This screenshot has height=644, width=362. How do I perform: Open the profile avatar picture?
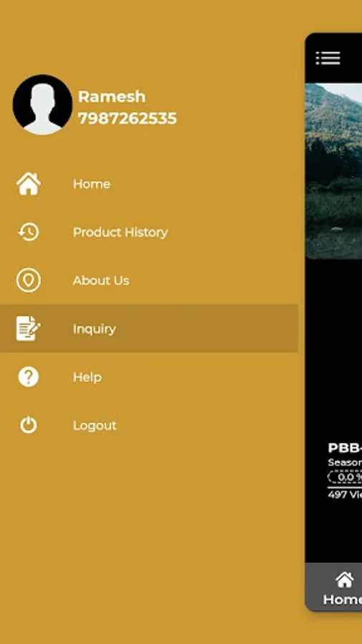coord(42,104)
